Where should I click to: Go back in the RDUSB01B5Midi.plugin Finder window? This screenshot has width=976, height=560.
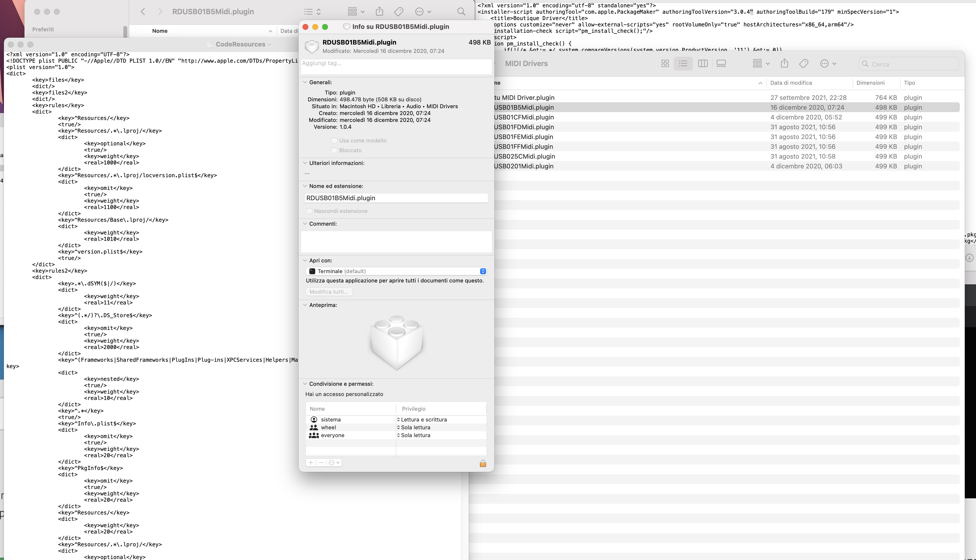click(143, 12)
